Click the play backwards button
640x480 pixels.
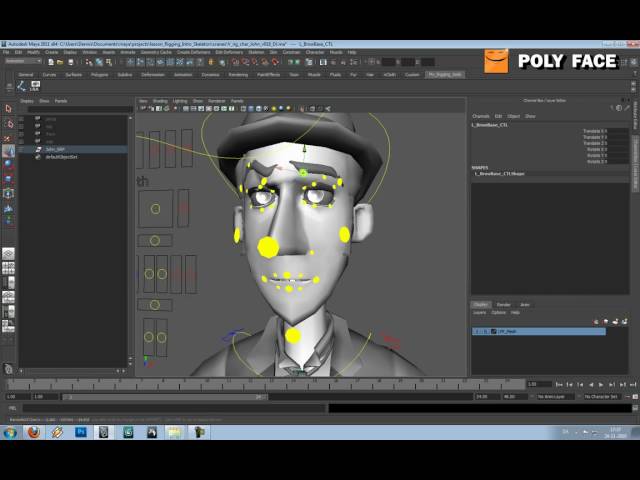(x=591, y=384)
